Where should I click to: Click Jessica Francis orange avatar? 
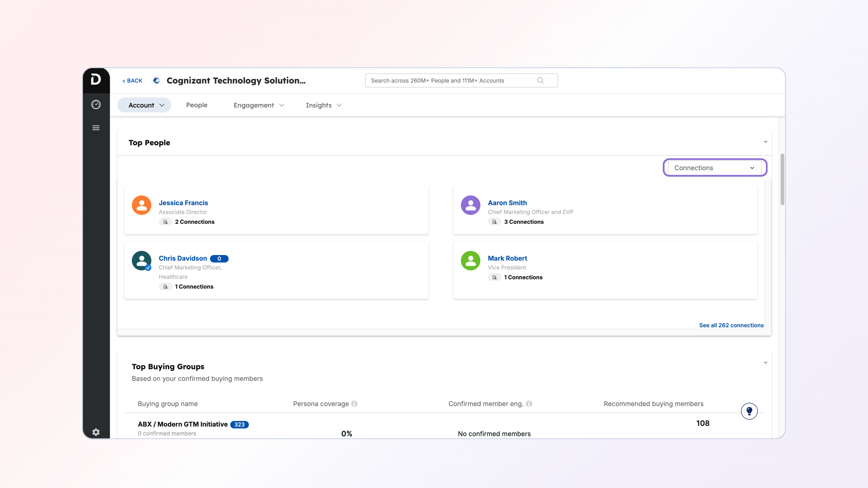click(141, 205)
